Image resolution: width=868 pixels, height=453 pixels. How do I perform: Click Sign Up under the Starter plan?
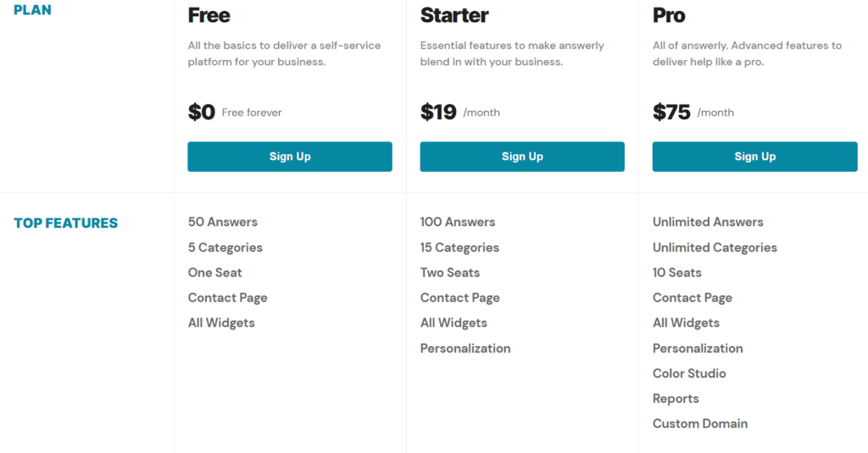pyautogui.click(x=522, y=157)
